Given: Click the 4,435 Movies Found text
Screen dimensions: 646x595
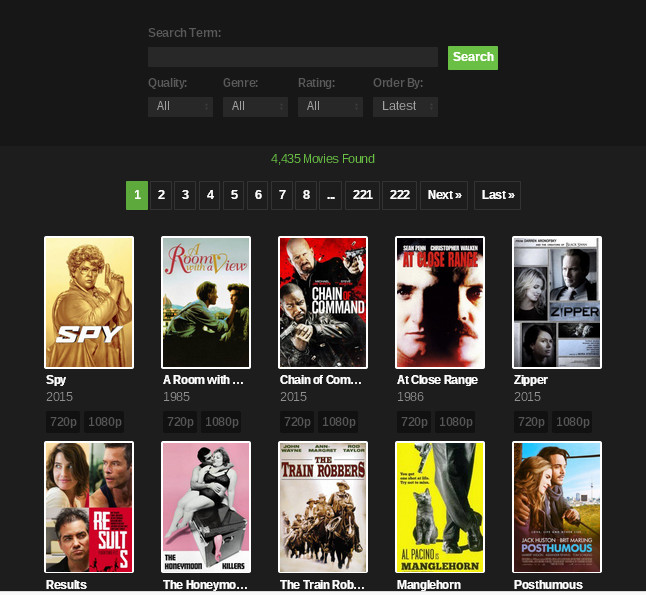Looking at the screenshot, I should (323, 159).
